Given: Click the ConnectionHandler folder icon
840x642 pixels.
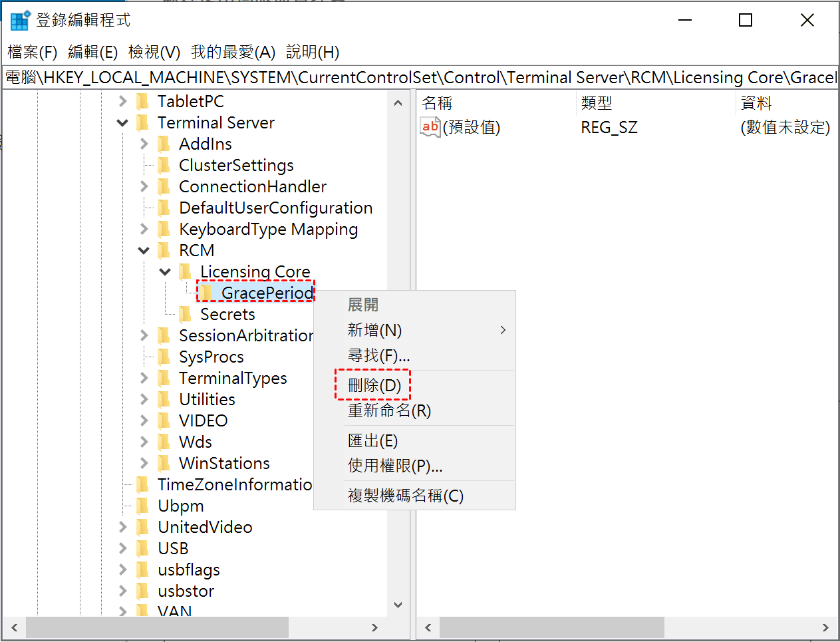Looking at the screenshot, I should 164,186.
